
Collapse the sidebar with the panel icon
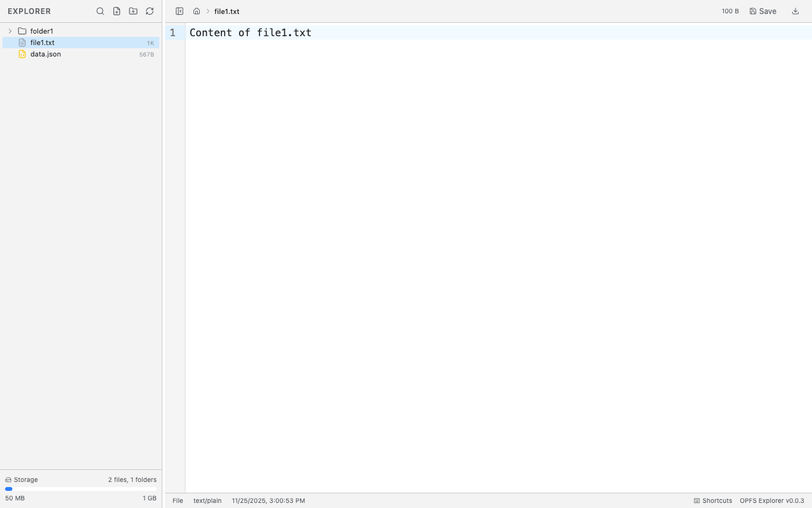(180, 11)
